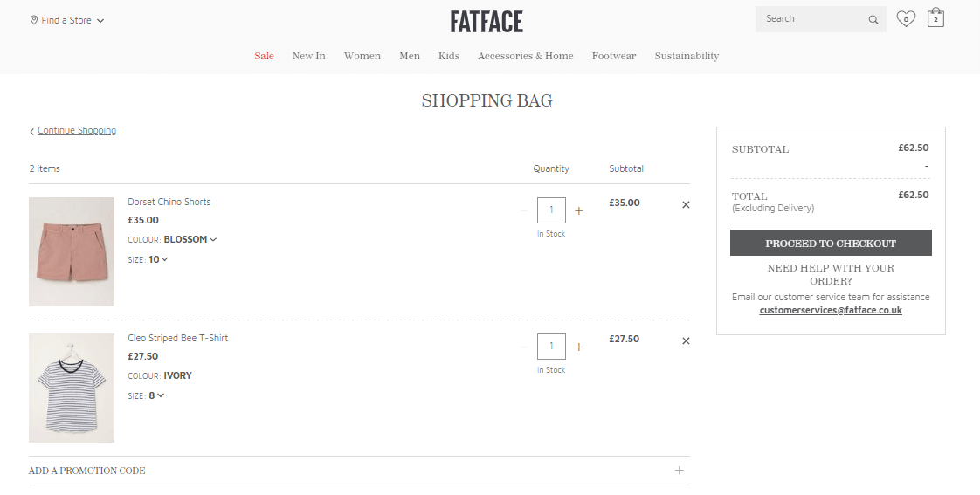Open the Kids menu

pos(449,56)
